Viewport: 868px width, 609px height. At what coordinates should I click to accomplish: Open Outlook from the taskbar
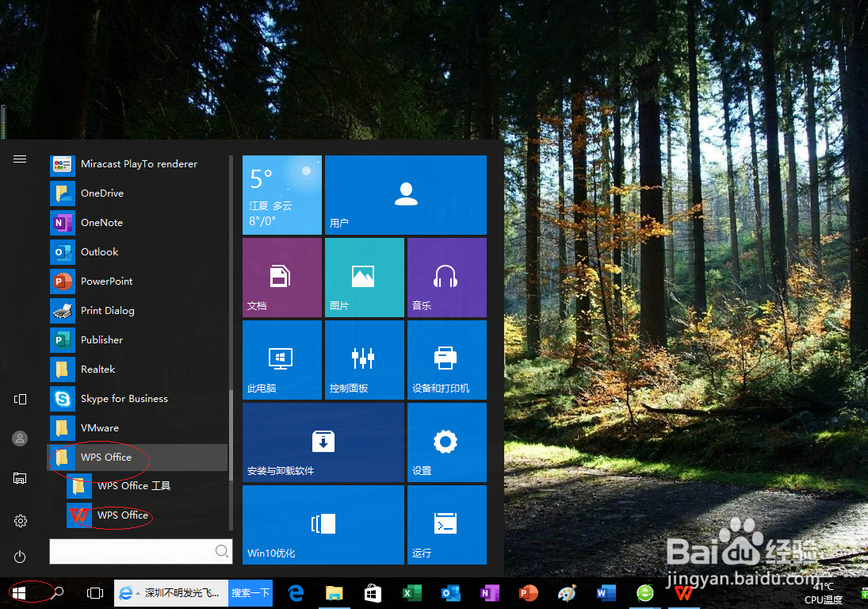(x=450, y=593)
